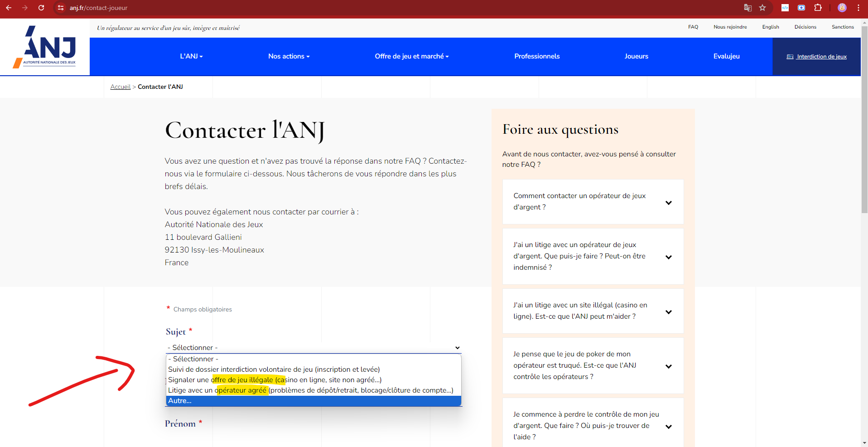Click the translate page icon
Screen dimensions: 868x447
[748, 8]
